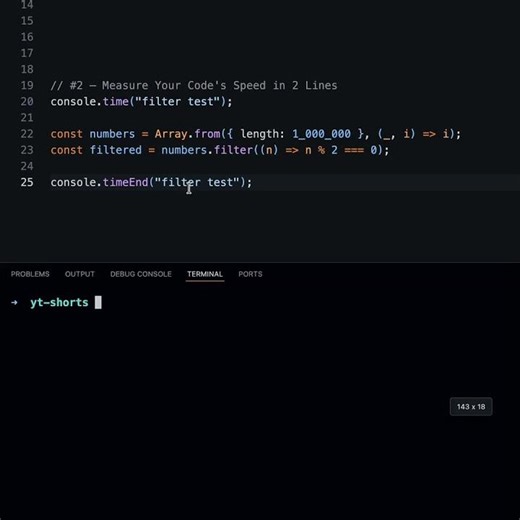520x520 pixels.
Task: Click line number 22 in the gutter
Action: click(27, 134)
